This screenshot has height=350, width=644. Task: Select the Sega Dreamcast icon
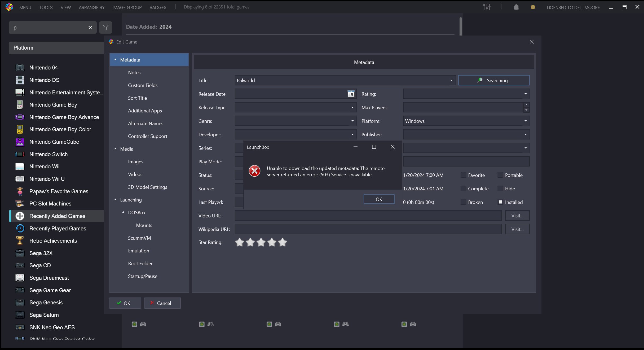click(x=20, y=278)
